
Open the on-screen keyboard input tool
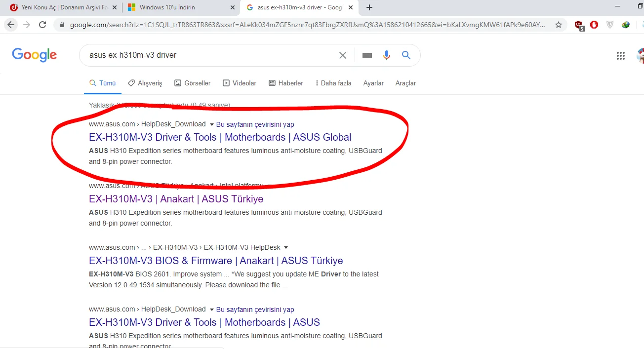tap(367, 55)
